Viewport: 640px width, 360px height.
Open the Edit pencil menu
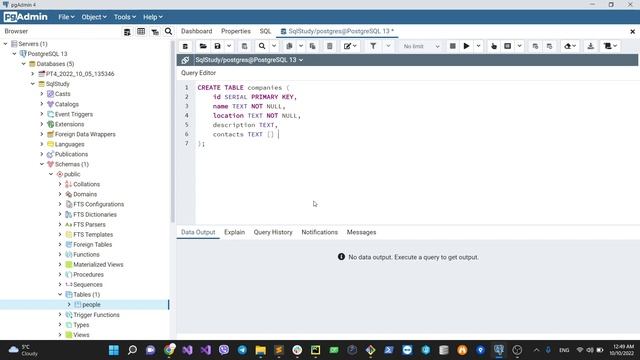(x=350, y=46)
